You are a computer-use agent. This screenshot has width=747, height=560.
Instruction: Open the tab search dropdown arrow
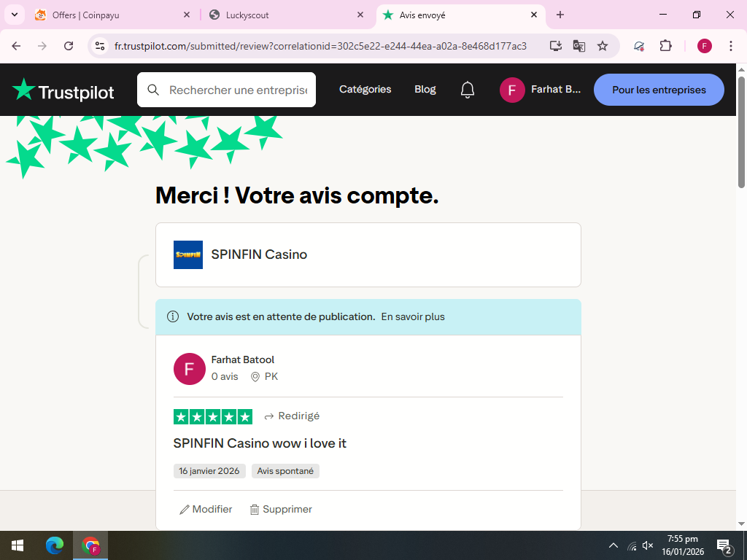15,15
